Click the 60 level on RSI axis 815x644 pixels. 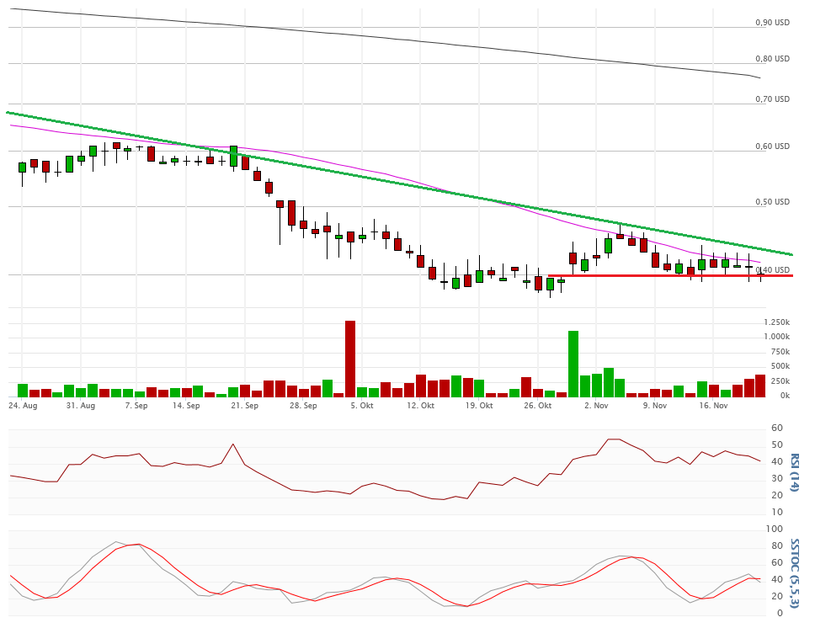point(778,428)
